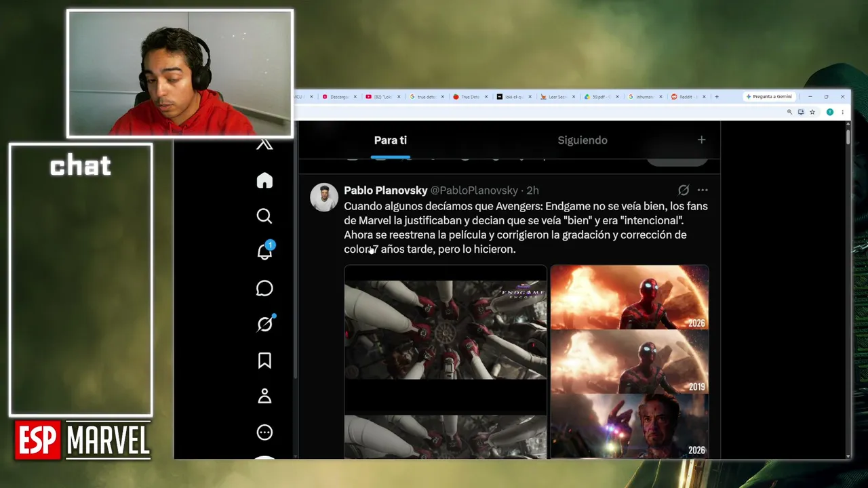868x488 pixels.
Task: Open a new browser tab
Action: click(716, 97)
